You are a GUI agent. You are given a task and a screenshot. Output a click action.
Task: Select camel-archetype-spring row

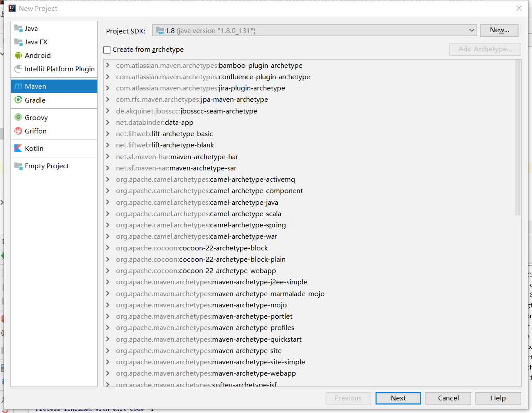[309, 225]
